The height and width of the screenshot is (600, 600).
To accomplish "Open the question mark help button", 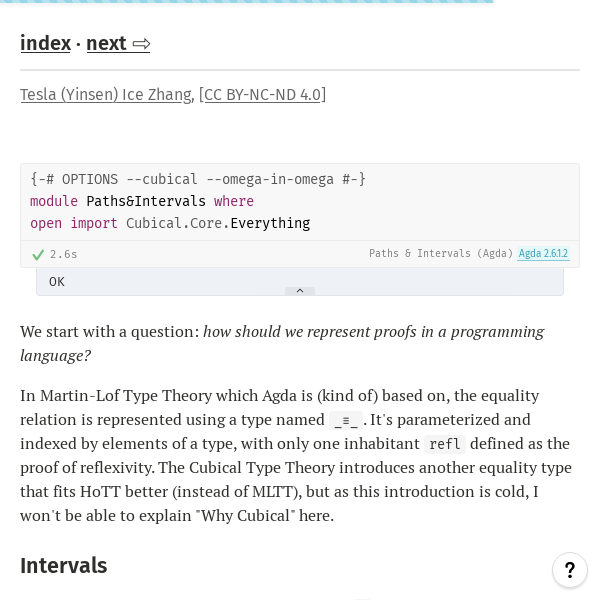I will [570, 570].
